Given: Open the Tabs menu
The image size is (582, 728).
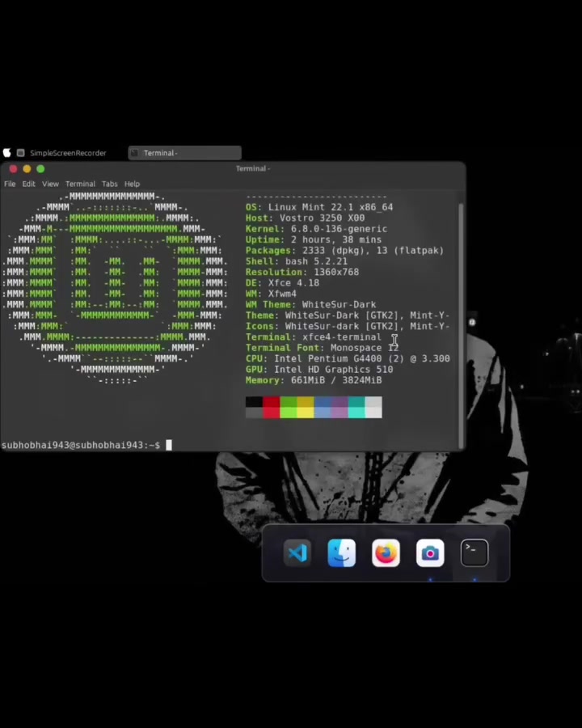Looking at the screenshot, I should [x=110, y=184].
